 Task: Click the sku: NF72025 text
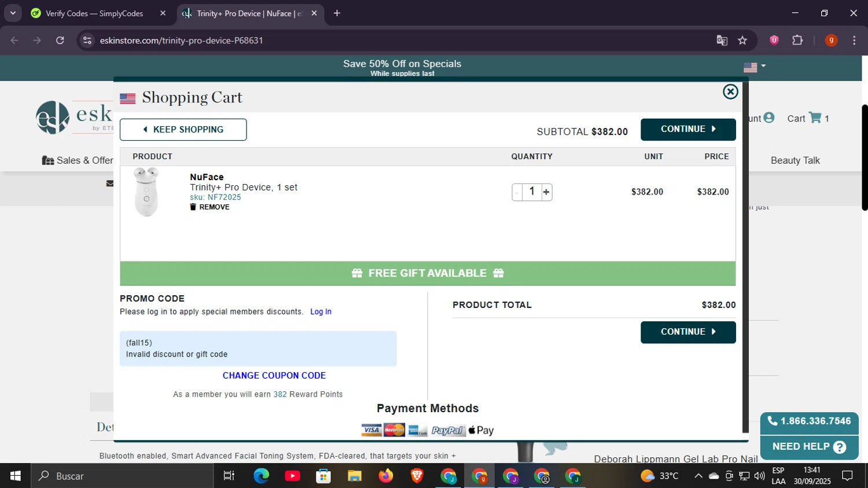[x=215, y=197]
